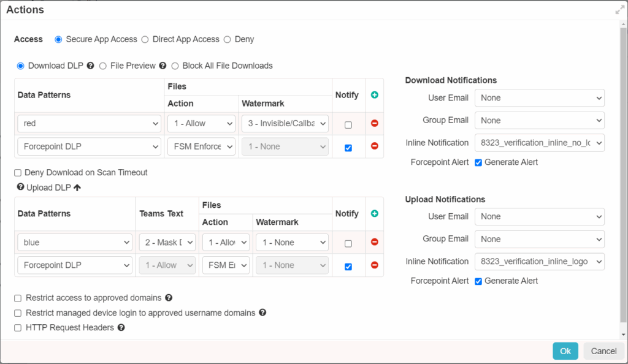The height and width of the screenshot is (364, 628).
Task: Open Upload Notifications User Email dropdown
Action: click(x=539, y=216)
